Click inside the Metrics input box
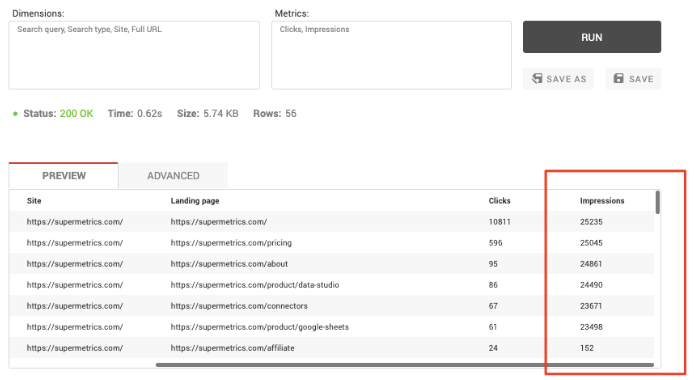The image size is (694, 380). [x=391, y=55]
